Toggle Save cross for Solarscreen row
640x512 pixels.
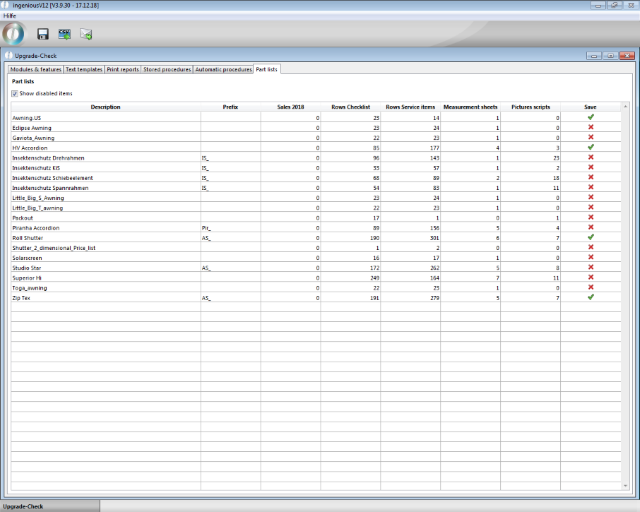tap(590, 257)
